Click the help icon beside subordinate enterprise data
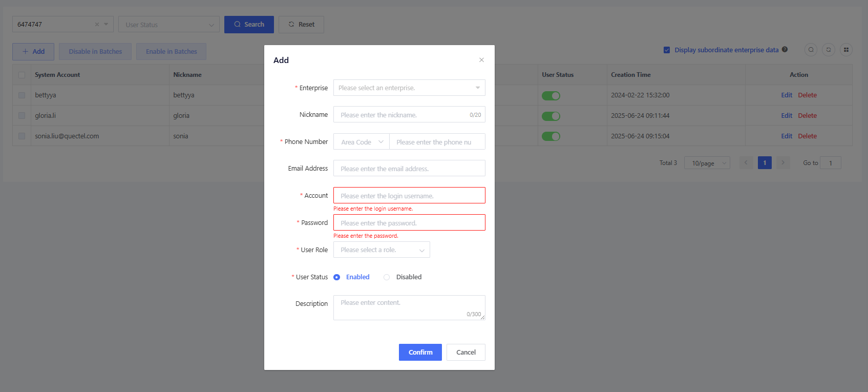Screen dimensions: 868x392 tap(785, 50)
